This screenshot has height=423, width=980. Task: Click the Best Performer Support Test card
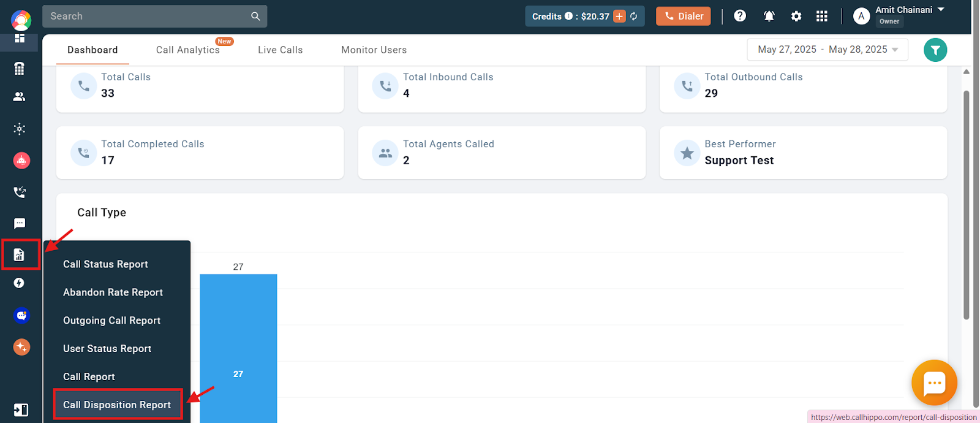pyautogui.click(x=803, y=153)
